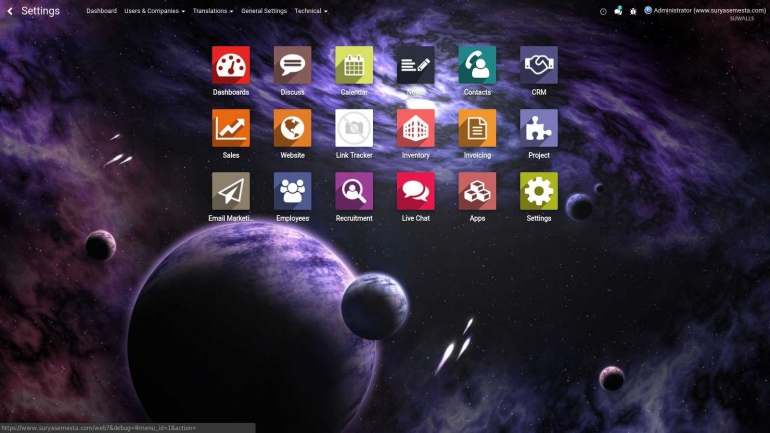Open General Settings menu
This screenshot has width=770, height=433.
[264, 11]
